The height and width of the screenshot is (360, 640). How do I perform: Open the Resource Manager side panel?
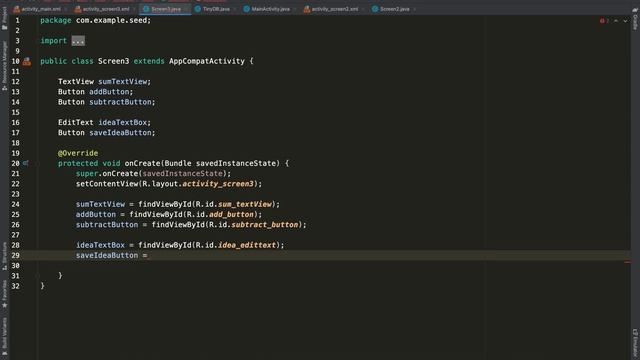4,66
